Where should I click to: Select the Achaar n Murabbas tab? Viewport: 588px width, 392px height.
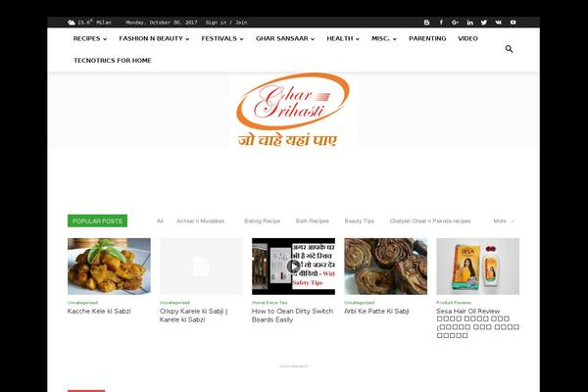coord(201,220)
